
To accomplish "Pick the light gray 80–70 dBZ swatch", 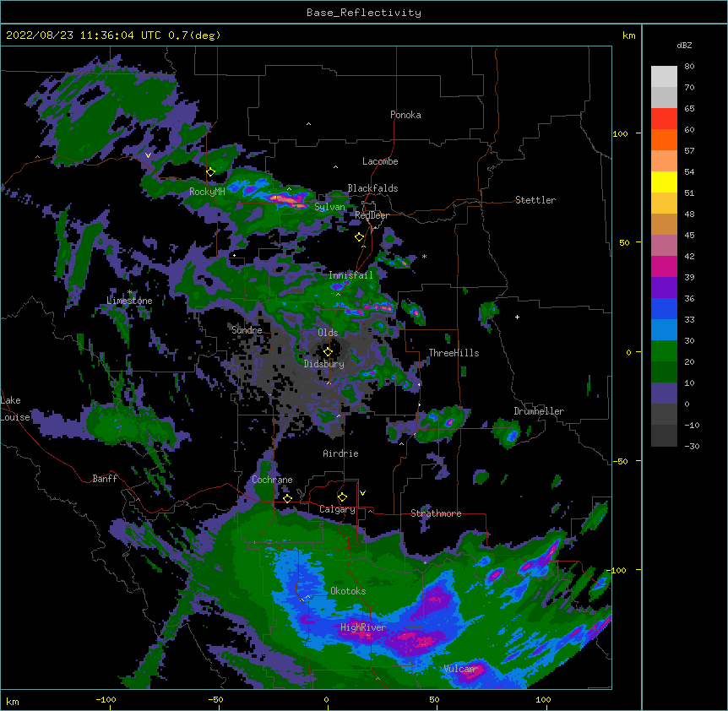I will [664, 76].
